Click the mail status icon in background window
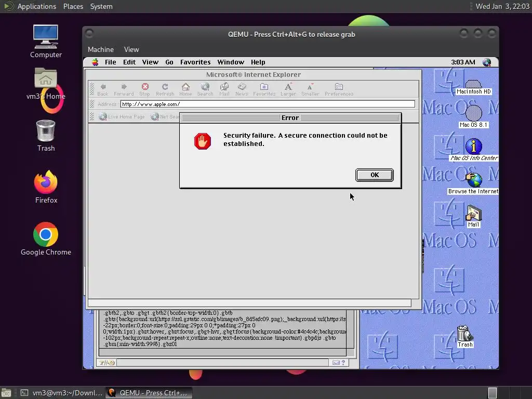 (x=336, y=363)
